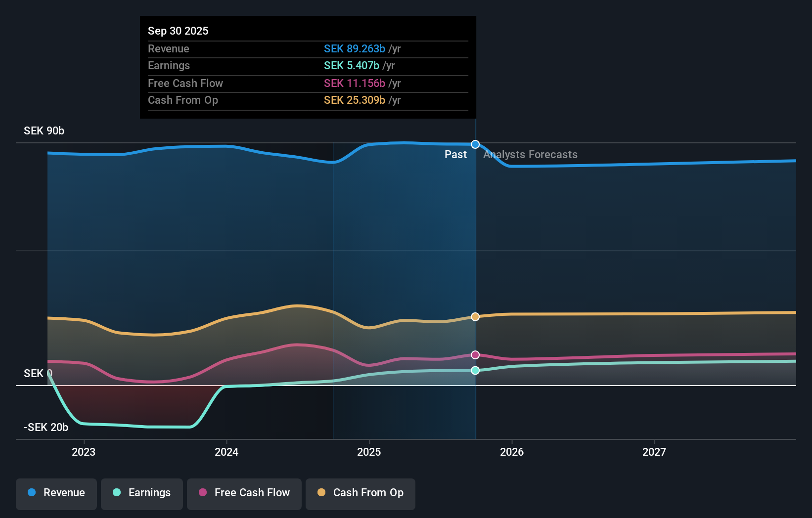This screenshot has width=812, height=518.
Task: Click the SEK 89.263b revenue value
Action: pyautogui.click(x=355, y=48)
